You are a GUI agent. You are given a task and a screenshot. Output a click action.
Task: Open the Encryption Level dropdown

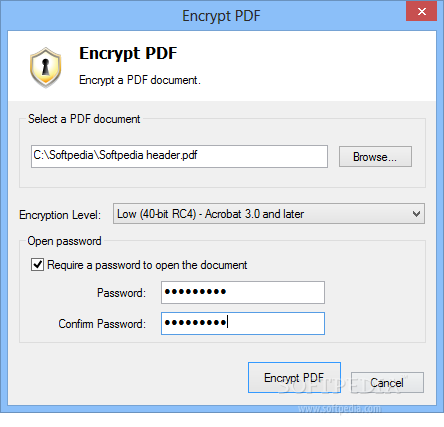(269, 214)
